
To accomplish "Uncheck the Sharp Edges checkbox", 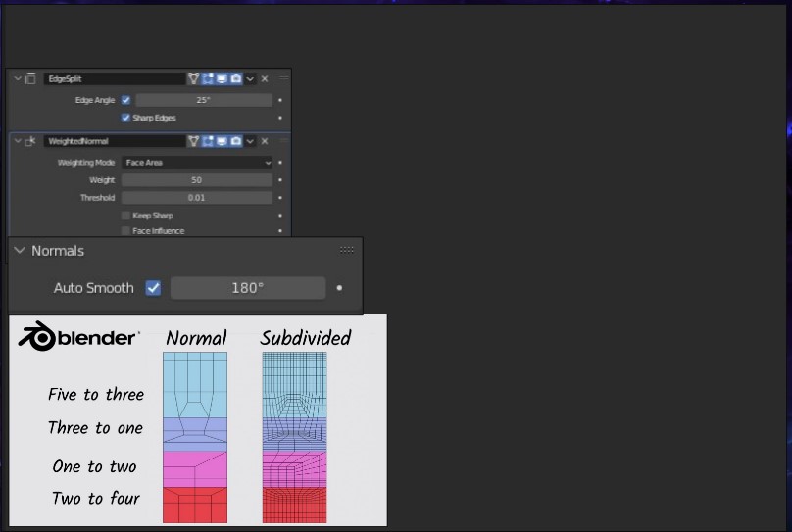I will point(125,118).
